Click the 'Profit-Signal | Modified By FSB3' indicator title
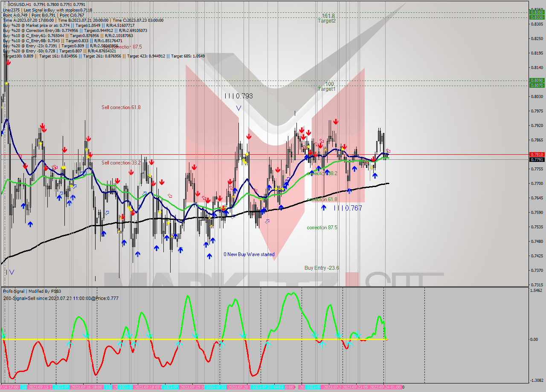This screenshot has width=546, height=392. pos(32,291)
